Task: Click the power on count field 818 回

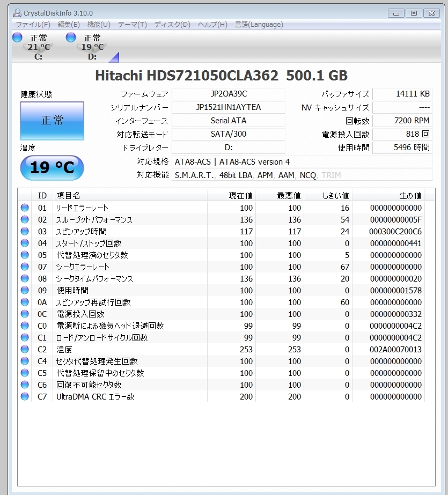Action: (x=402, y=134)
